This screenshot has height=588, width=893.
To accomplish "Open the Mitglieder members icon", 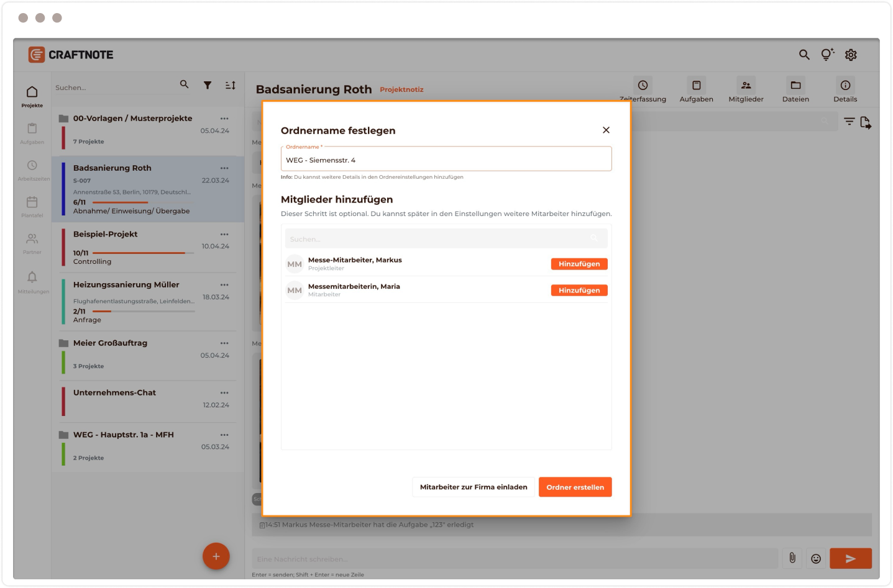I will (746, 86).
